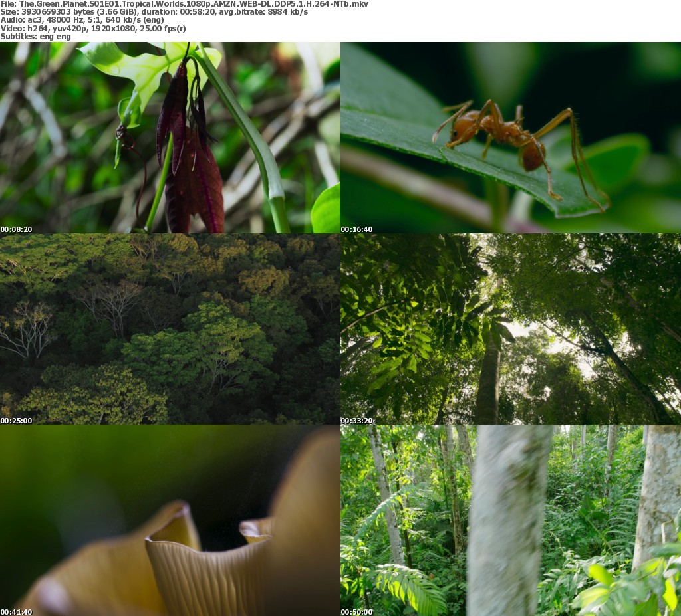The image size is (681, 616).
Task: Open the yellow mushroom close-up thumbnail
Action: coord(170,520)
